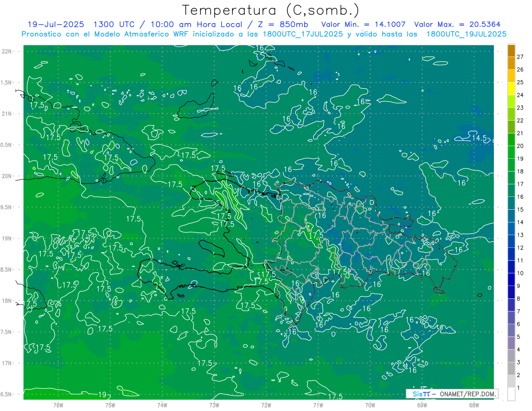Pick the brown colorbar swatch above 27
Screen dimensions: 532x411
[x=511, y=51]
